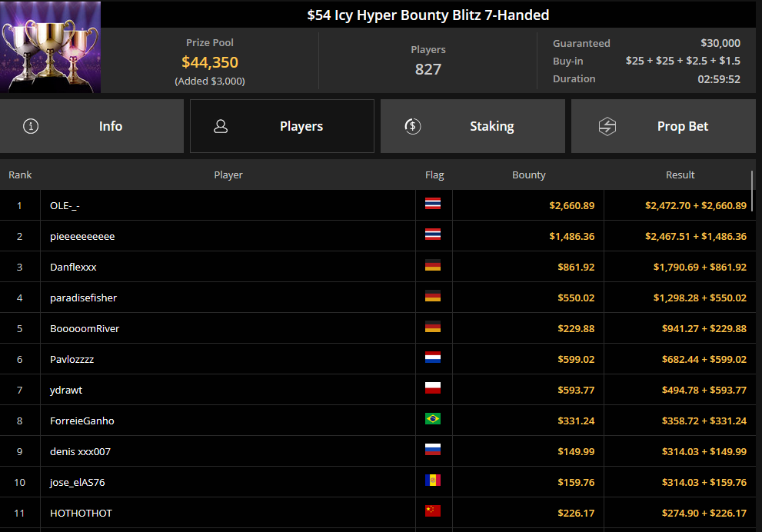
Task: Switch to the Players tab
Action: [x=282, y=126]
